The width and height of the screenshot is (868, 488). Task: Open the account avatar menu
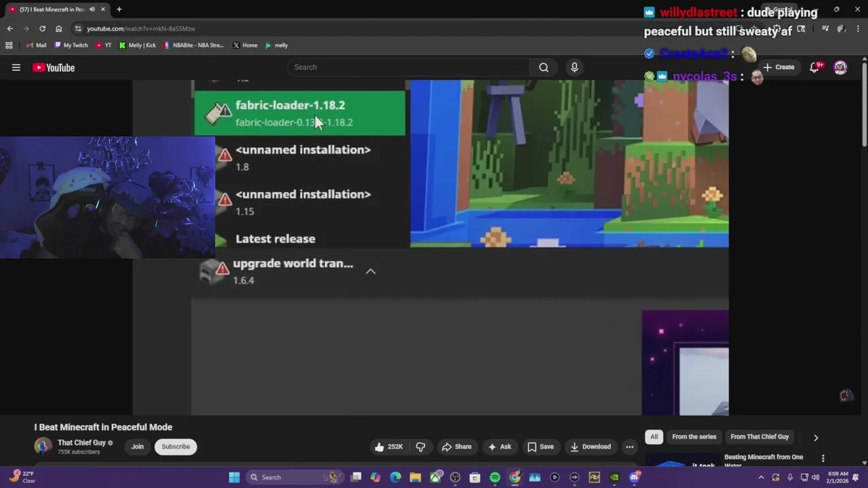840,67
